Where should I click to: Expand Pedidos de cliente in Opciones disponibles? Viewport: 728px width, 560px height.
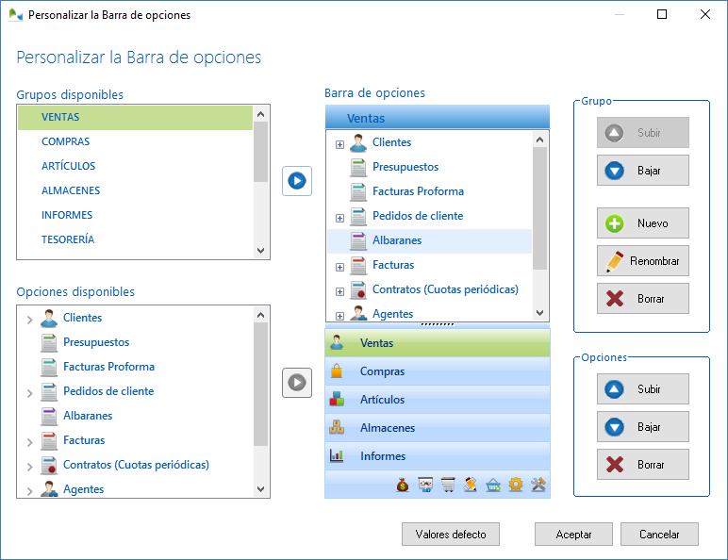coord(29,392)
